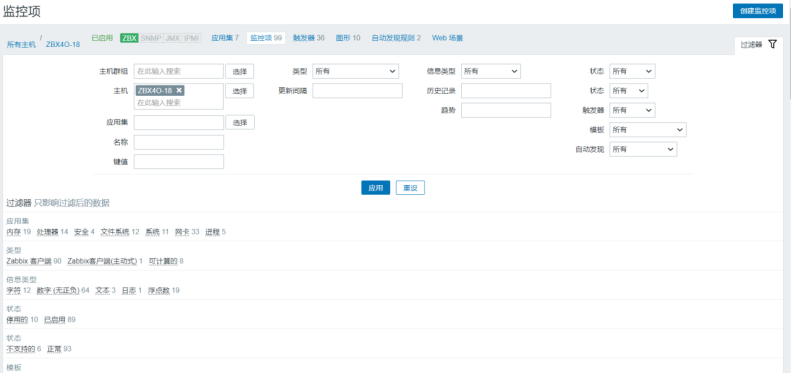Viewport: 791px width, 373px height.
Task: Focus the 名称 input field
Action: pyautogui.click(x=179, y=142)
